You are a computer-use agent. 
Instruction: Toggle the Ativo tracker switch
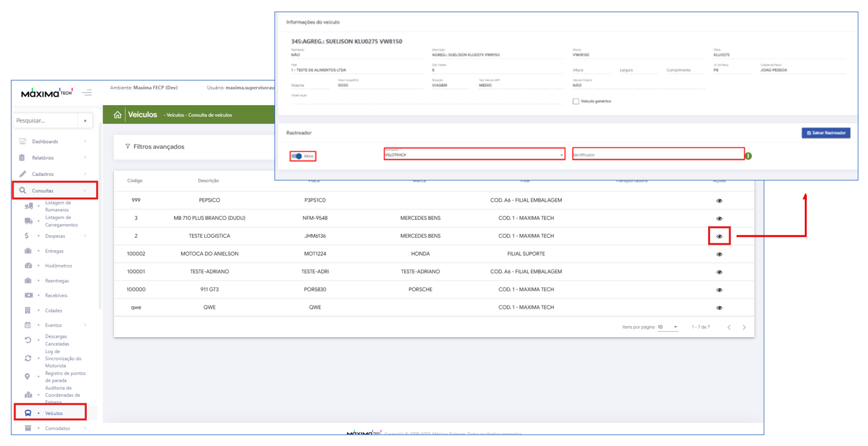tap(297, 156)
